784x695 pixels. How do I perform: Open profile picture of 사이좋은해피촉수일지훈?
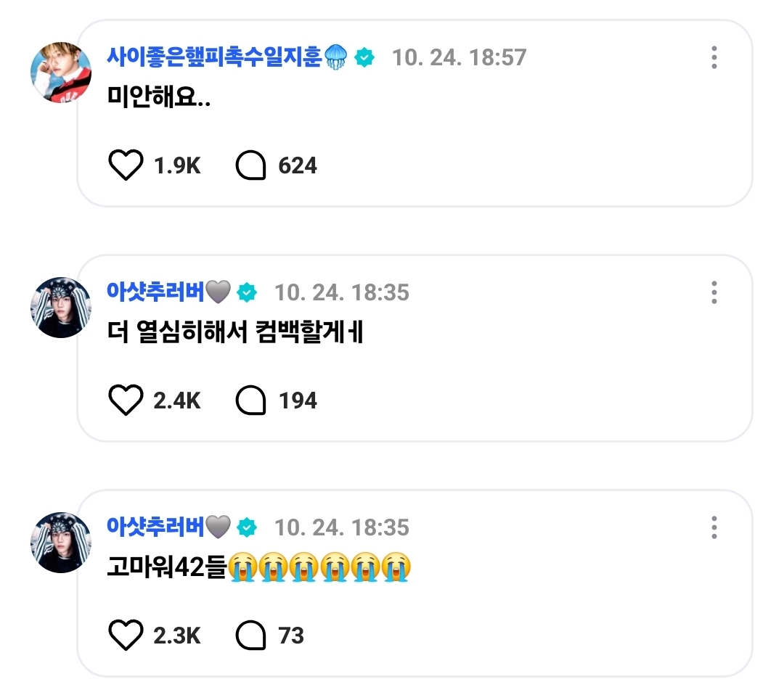coord(61,73)
